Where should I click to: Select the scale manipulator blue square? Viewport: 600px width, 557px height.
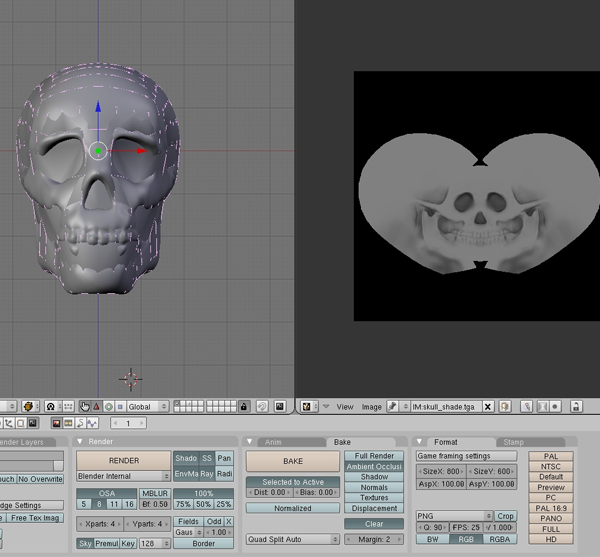pyautogui.click(x=120, y=406)
